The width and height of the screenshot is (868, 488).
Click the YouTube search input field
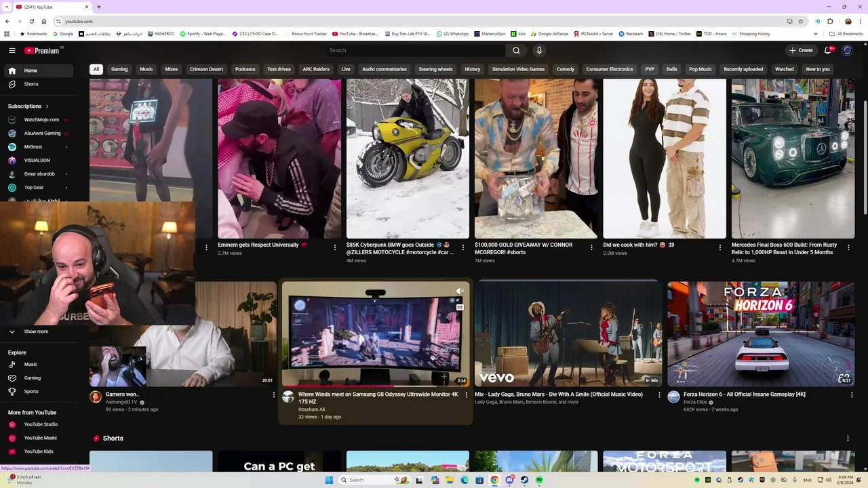(415, 50)
